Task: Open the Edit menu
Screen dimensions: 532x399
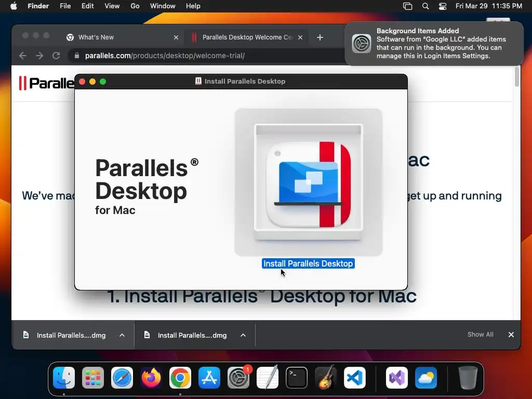Action: point(87,6)
